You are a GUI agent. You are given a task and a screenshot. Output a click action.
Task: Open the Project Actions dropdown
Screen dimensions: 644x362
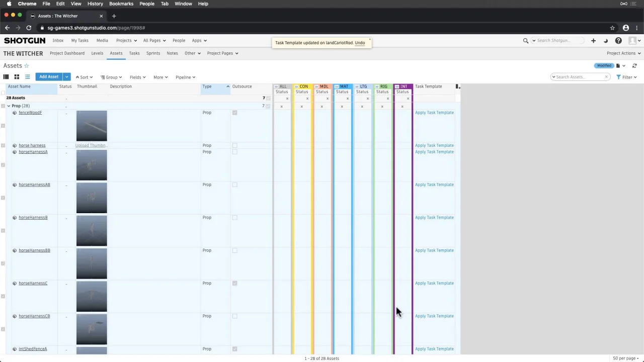(x=623, y=53)
